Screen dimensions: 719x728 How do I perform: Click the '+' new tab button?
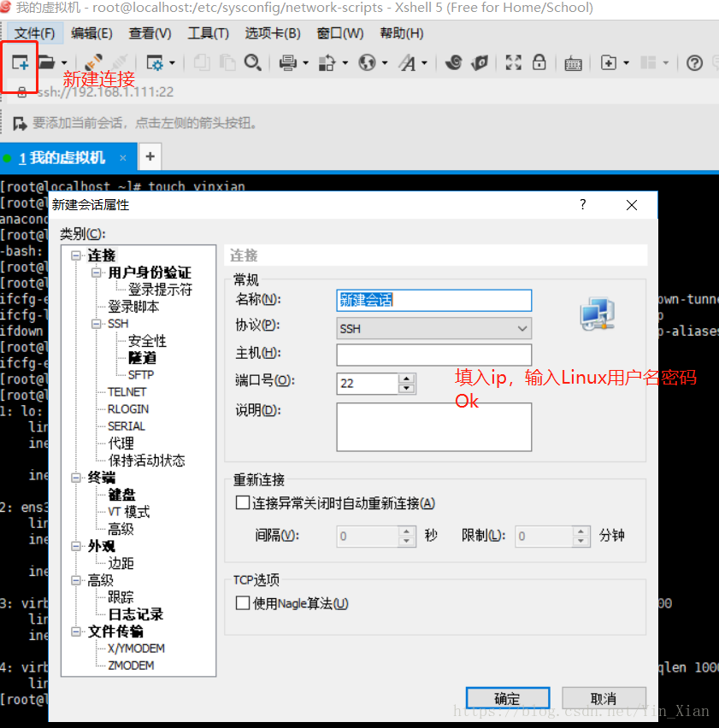pos(150,156)
